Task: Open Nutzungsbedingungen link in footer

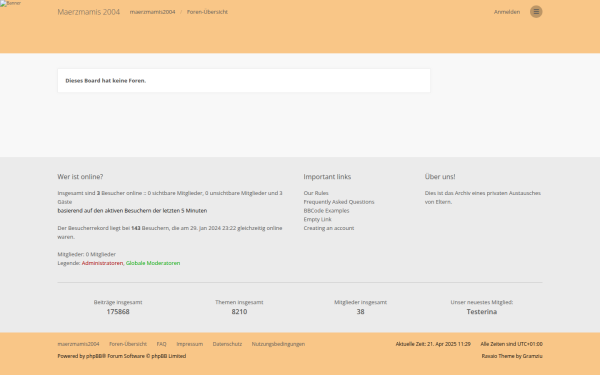Action: click(x=278, y=344)
